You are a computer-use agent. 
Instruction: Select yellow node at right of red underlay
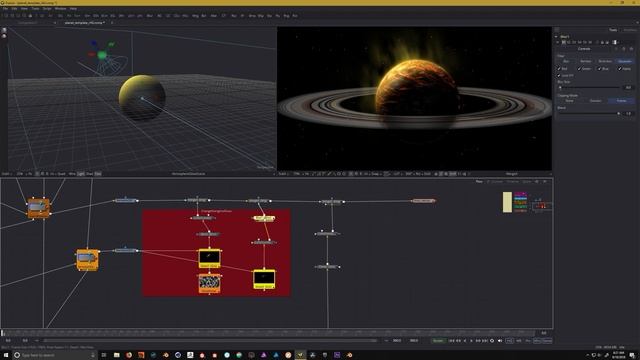264,279
